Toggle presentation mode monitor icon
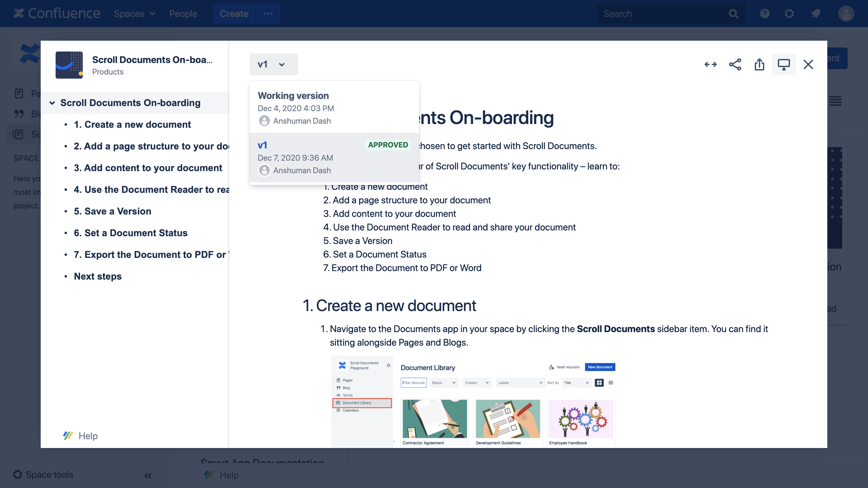The image size is (868, 488). click(784, 64)
